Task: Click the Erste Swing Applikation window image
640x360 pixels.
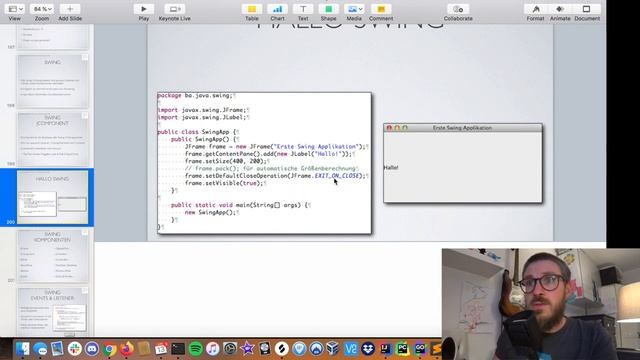Action: pyautogui.click(x=463, y=163)
